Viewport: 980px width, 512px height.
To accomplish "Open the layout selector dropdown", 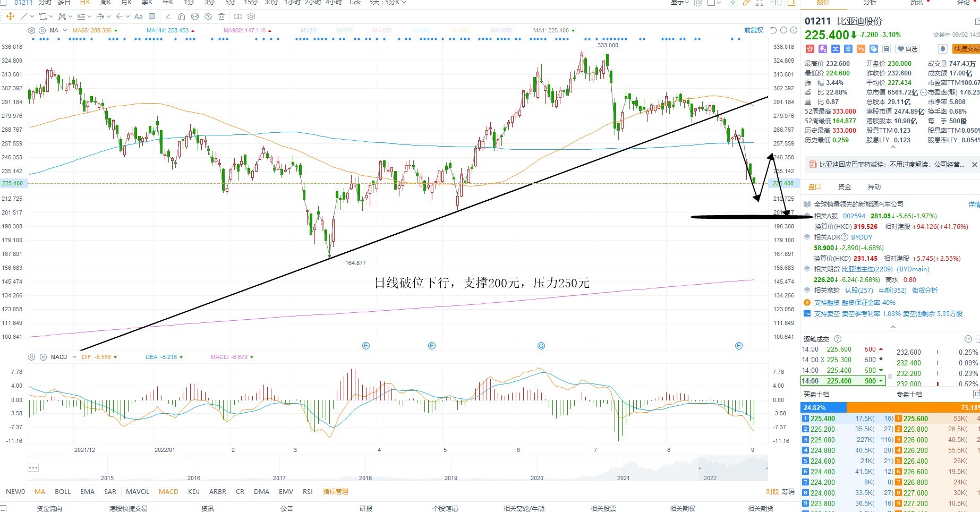I will pyautogui.click(x=715, y=3).
